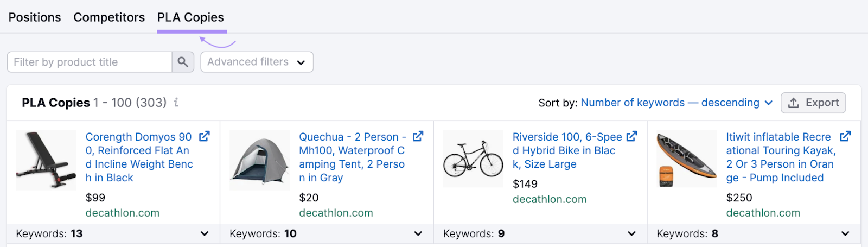The image size is (868, 247).
Task: Expand Keywords: 8 section
Action: [845, 233]
